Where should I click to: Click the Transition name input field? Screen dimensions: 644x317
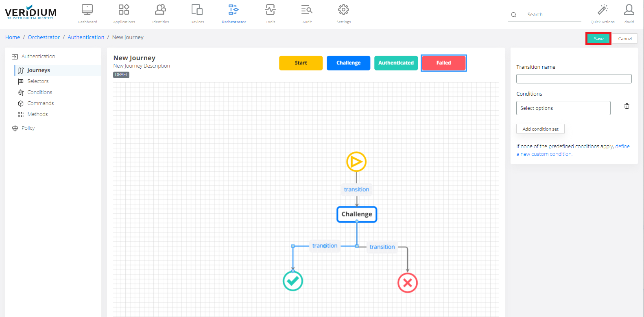click(574, 79)
